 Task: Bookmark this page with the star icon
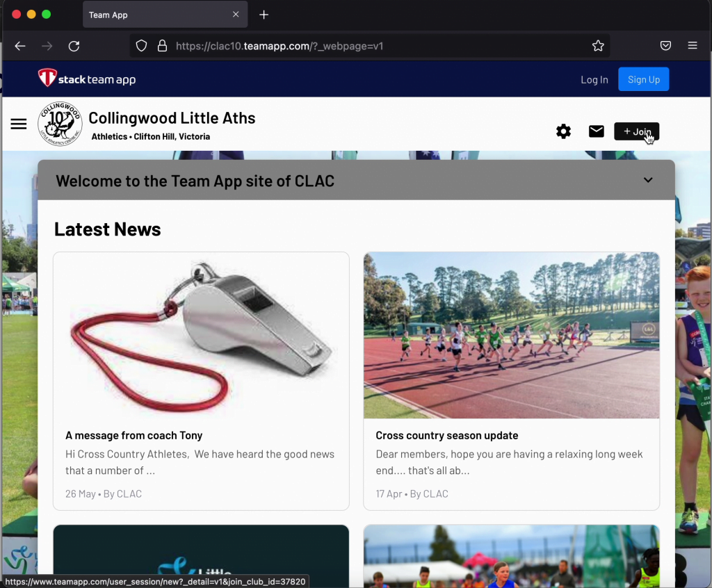(x=598, y=45)
